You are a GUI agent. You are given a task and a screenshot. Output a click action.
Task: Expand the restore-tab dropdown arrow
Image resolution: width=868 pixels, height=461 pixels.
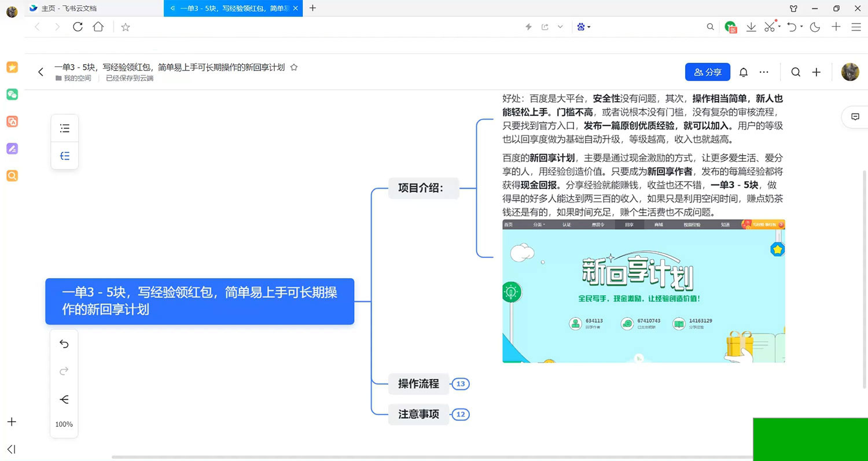click(802, 27)
